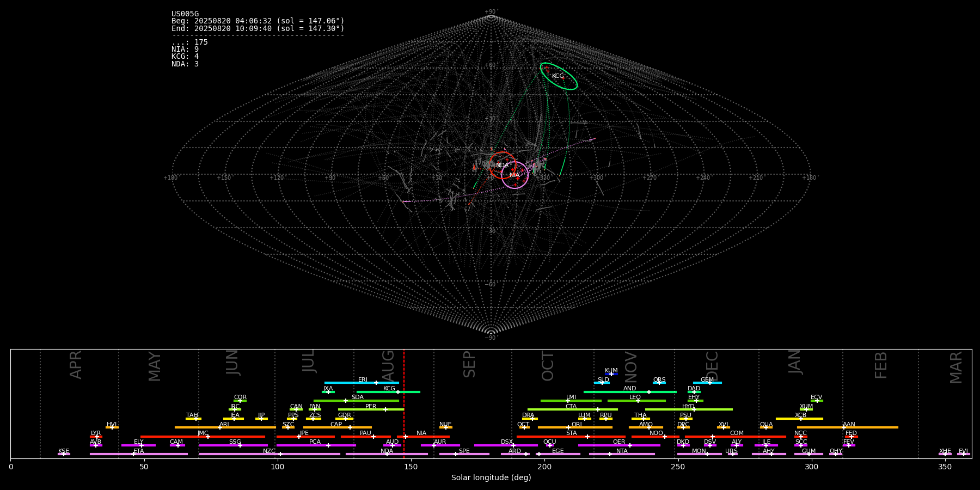
Task: Click the DRA shower label
Action: coord(528,415)
